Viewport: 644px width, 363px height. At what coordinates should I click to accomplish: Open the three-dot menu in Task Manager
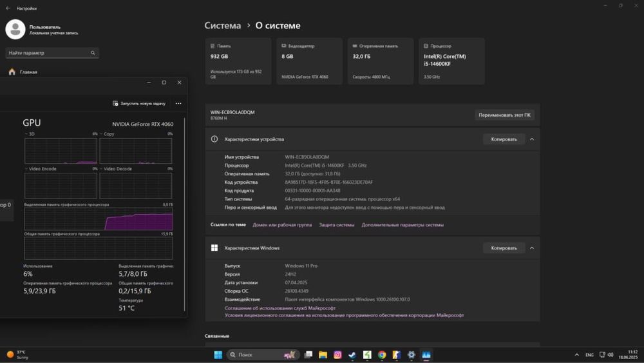point(178,104)
